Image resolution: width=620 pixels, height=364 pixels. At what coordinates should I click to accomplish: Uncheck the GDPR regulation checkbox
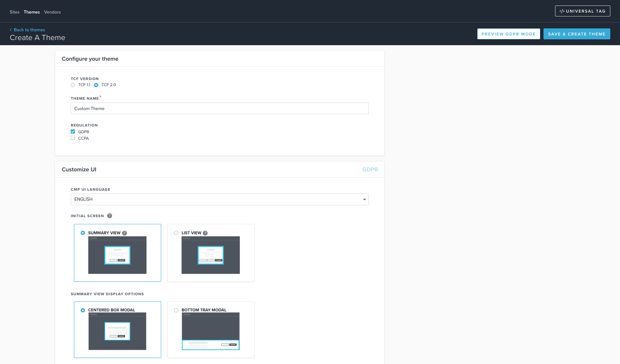point(73,132)
